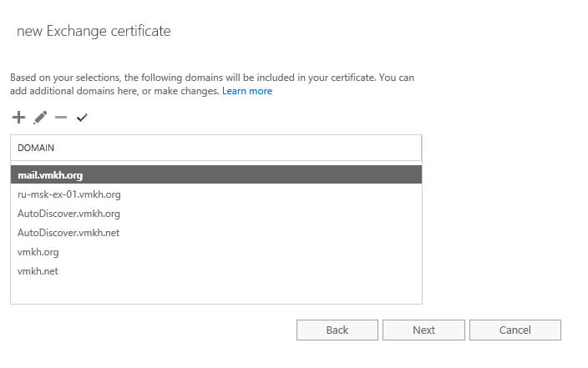Edit the selected domain using the pencil icon
Screen dimensions: 588x368
tap(40, 118)
